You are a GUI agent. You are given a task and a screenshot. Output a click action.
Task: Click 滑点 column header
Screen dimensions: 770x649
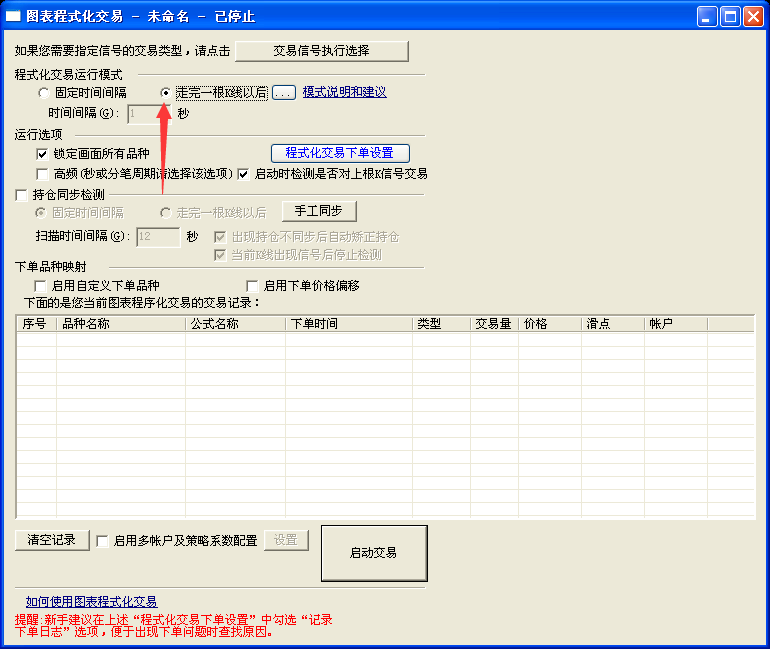[613, 324]
